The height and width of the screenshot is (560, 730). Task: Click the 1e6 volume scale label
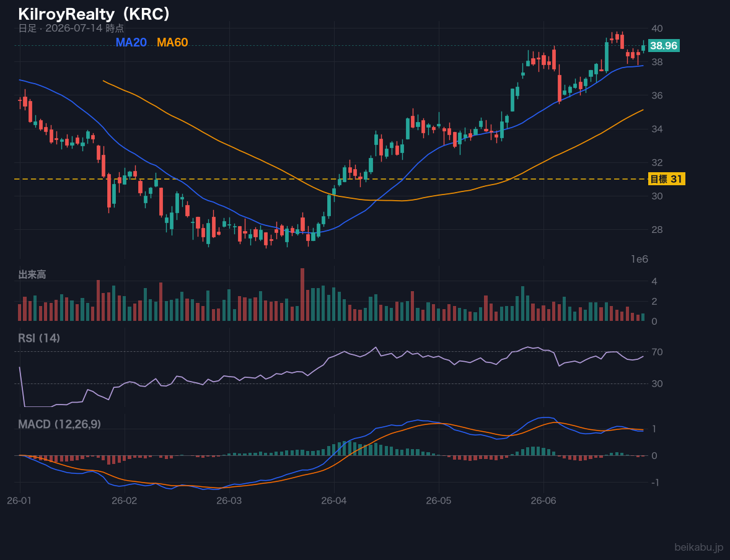pyautogui.click(x=640, y=260)
